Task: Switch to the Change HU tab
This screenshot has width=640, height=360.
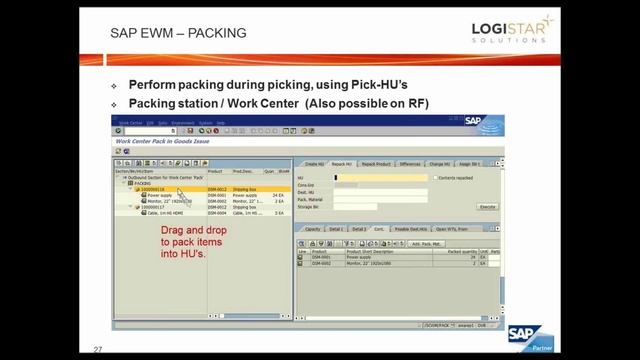Action: (439, 164)
